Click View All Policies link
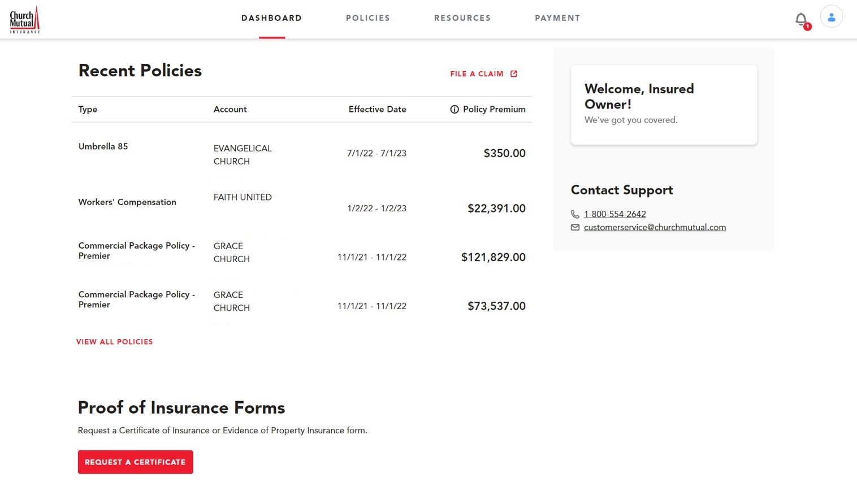 click(115, 342)
